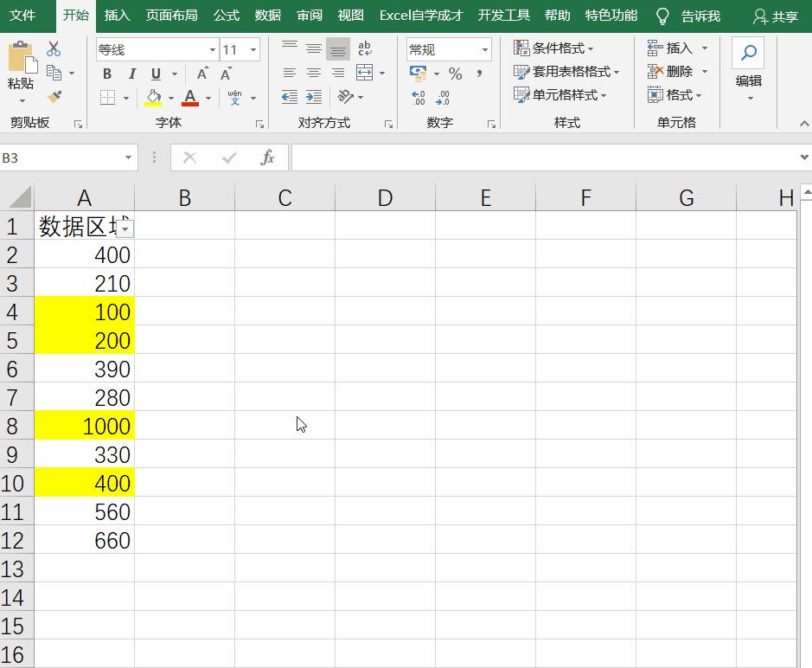
Task: Open the 文件 menu
Action: point(22,16)
